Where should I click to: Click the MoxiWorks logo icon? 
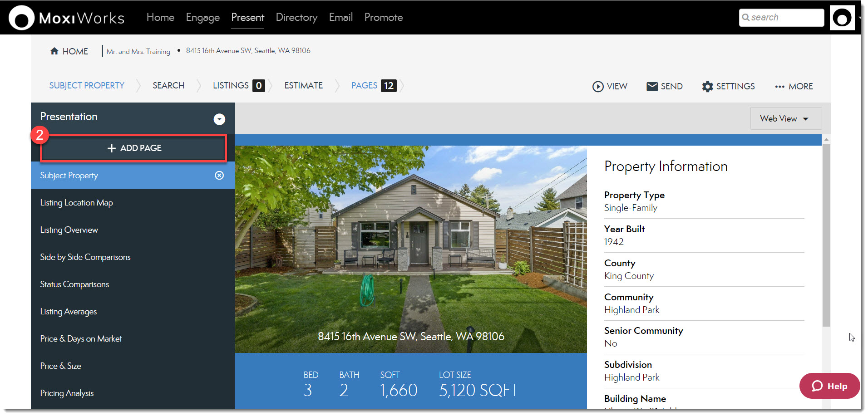point(21,18)
